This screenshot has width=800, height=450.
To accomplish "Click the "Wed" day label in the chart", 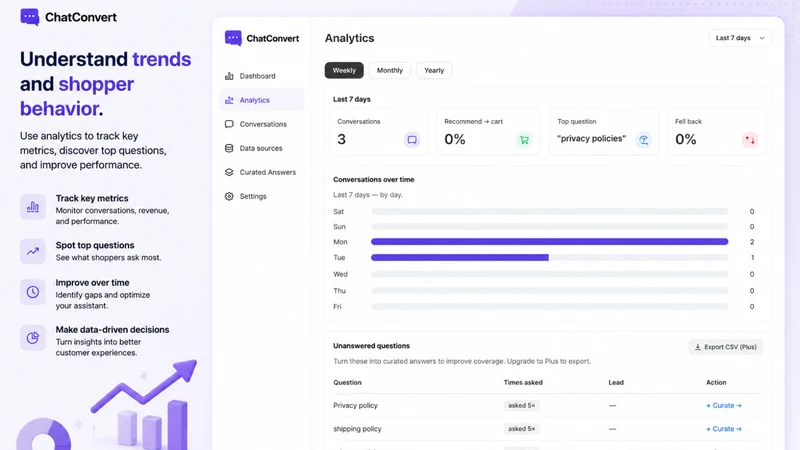I will [340, 274].
